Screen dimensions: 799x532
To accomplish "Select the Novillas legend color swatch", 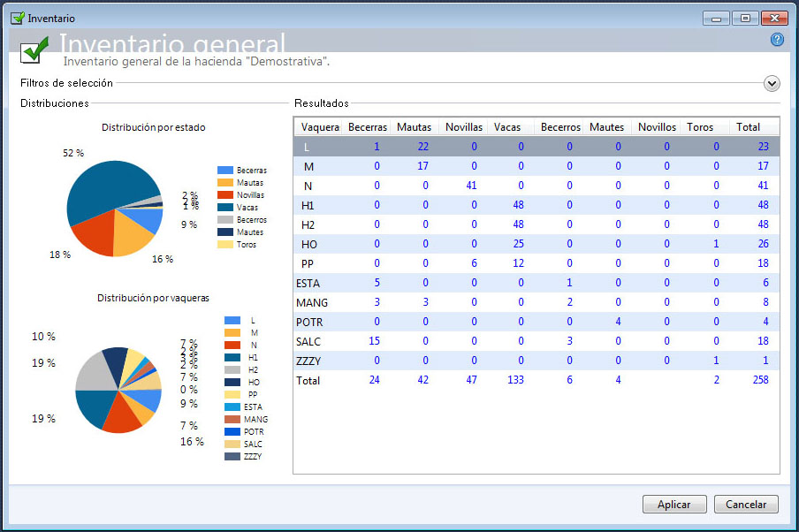I will pos(225,194).
